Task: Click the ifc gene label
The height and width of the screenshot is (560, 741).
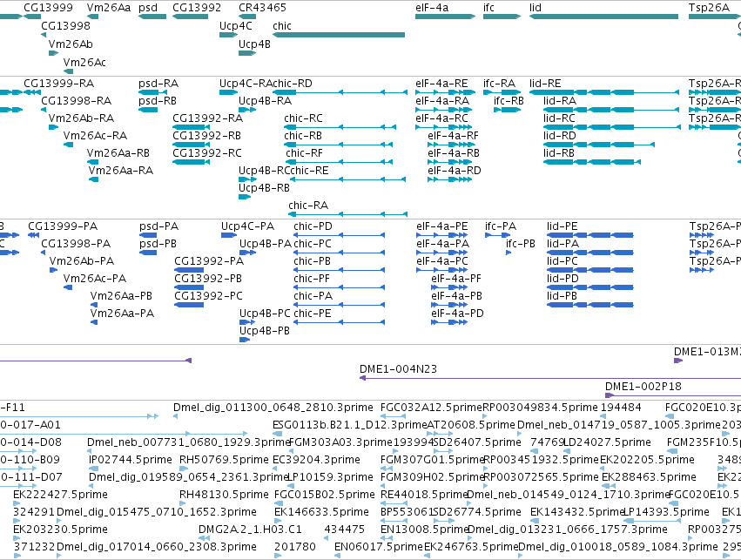Action: [488, 8]
